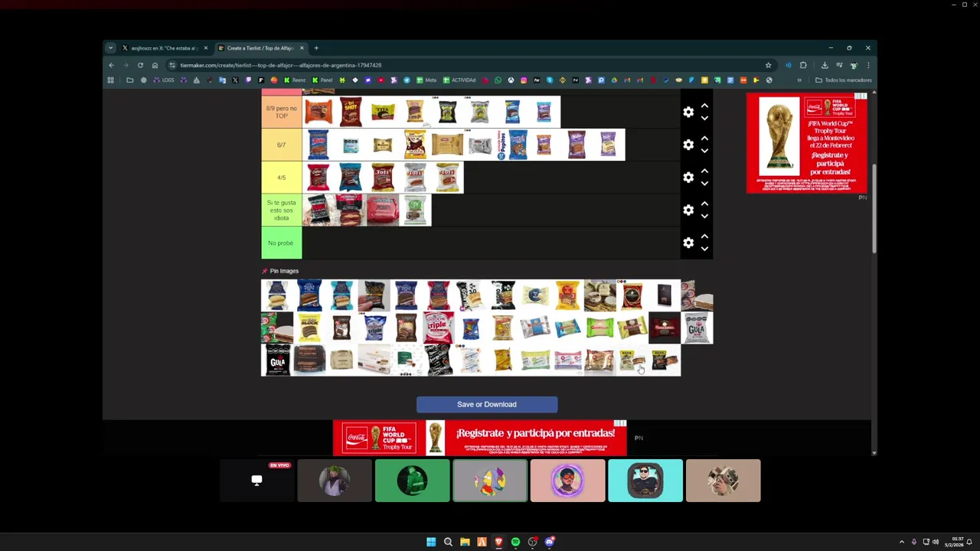Move the 8/9 pero no TOP row down
The image size is (980, 551).
704,119
